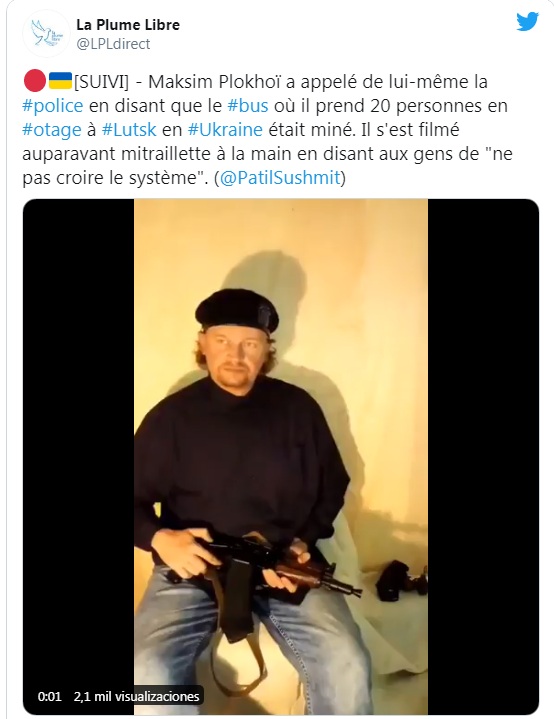Click the black bar right of video
The image size is (554, 719).
[x=483, y=456]
